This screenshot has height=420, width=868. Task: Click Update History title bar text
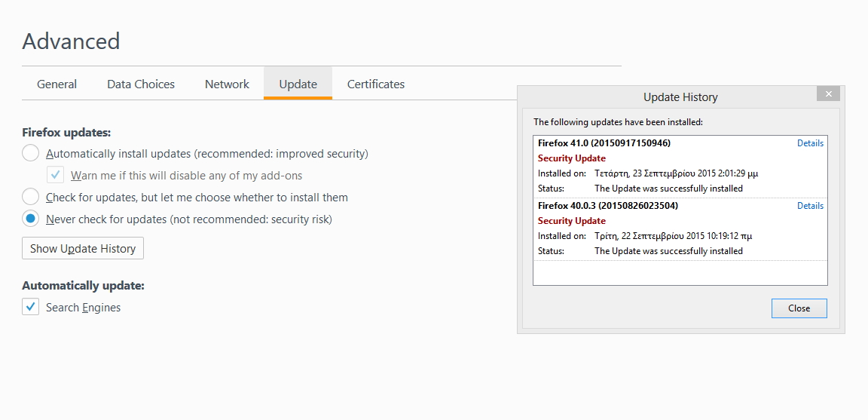click(x=680, y=97)
